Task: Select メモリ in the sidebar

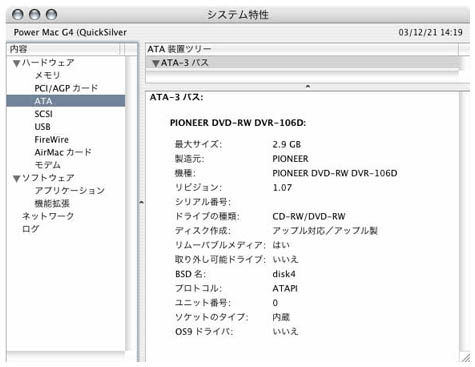Action: (47, 75)
